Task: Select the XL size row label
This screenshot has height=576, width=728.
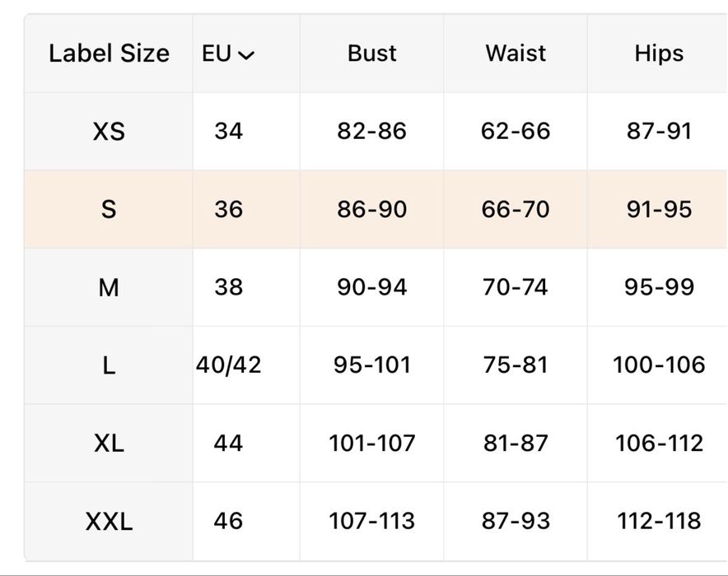Action: 109,444
